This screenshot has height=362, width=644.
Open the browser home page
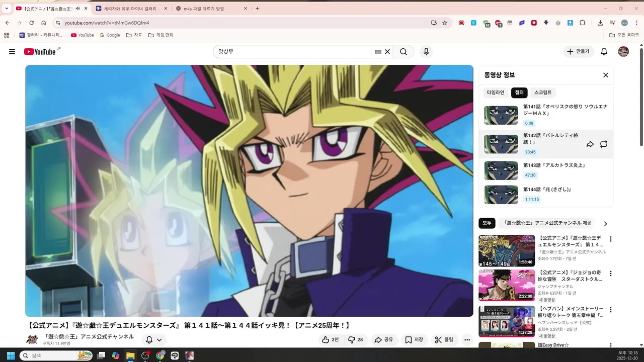(44, 23)
